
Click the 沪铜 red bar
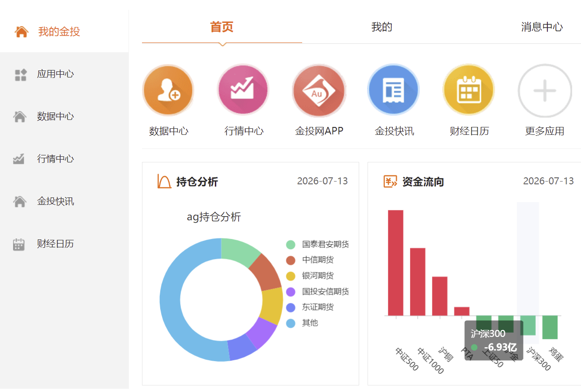(x=439, y=296)
